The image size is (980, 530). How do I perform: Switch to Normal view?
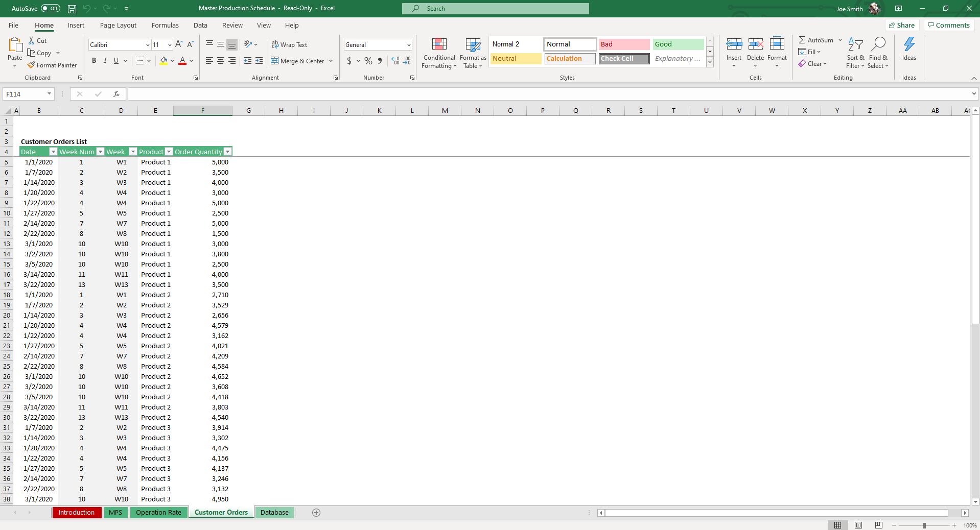click(x=838, y=525)
